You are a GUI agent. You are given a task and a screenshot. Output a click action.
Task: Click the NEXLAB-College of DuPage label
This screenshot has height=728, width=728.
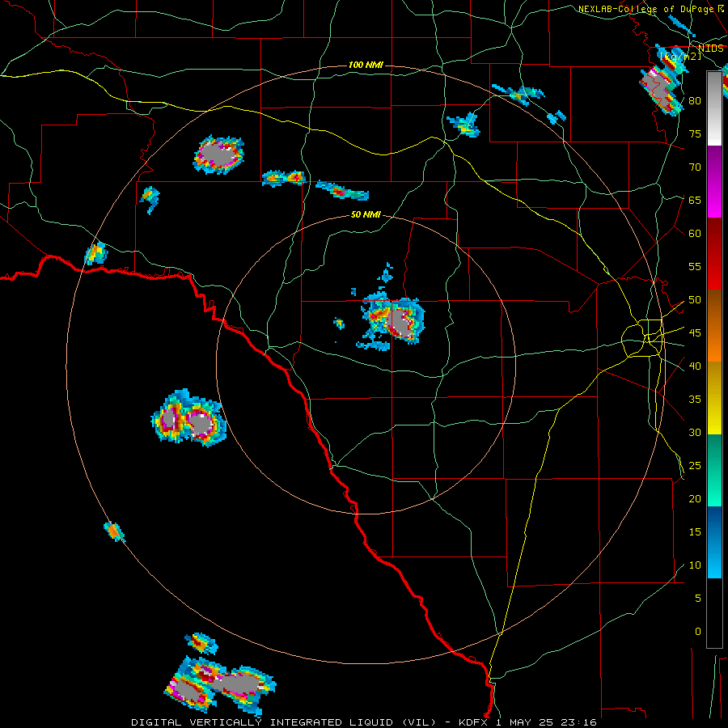(x=647, y=9)
